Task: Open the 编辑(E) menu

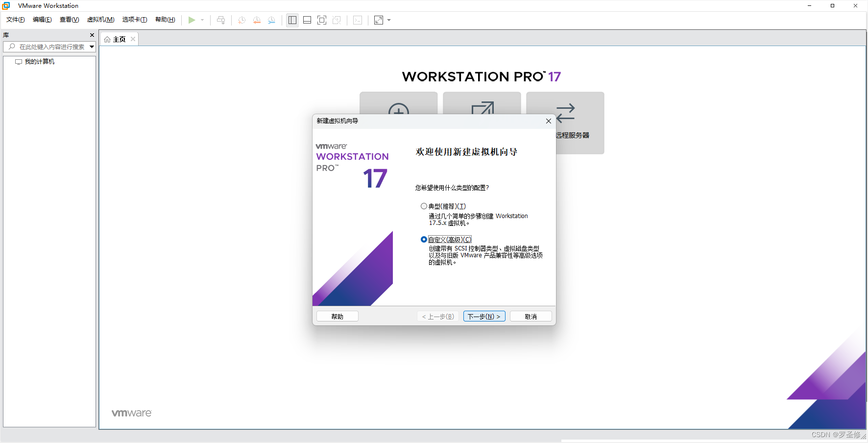Action: coord(42,20)
